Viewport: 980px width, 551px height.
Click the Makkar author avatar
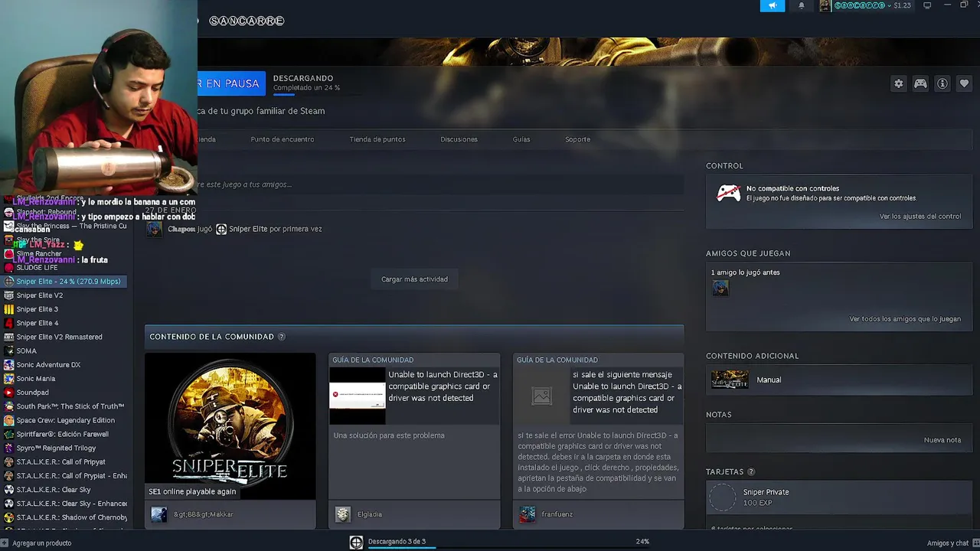coord(158,514)
